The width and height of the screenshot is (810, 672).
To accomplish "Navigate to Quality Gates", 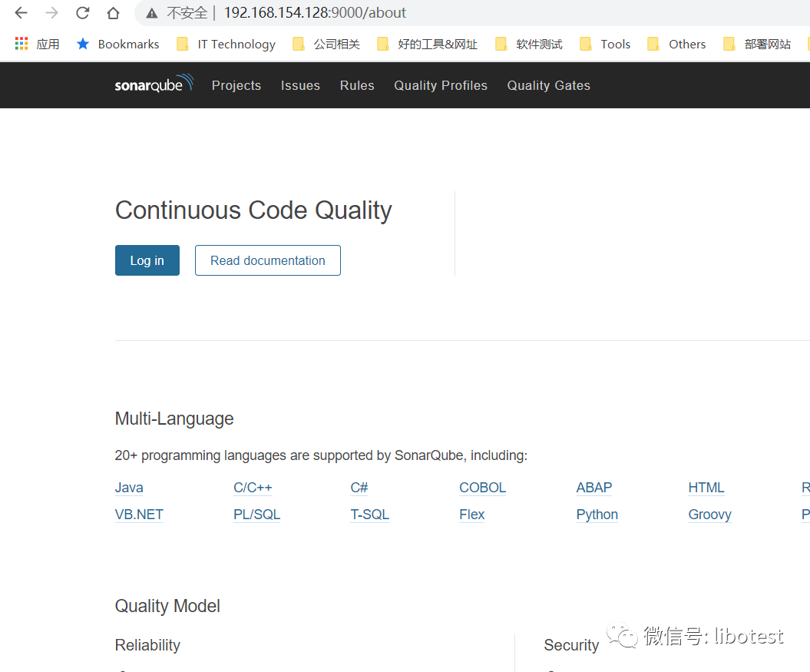I will (549, 85).
